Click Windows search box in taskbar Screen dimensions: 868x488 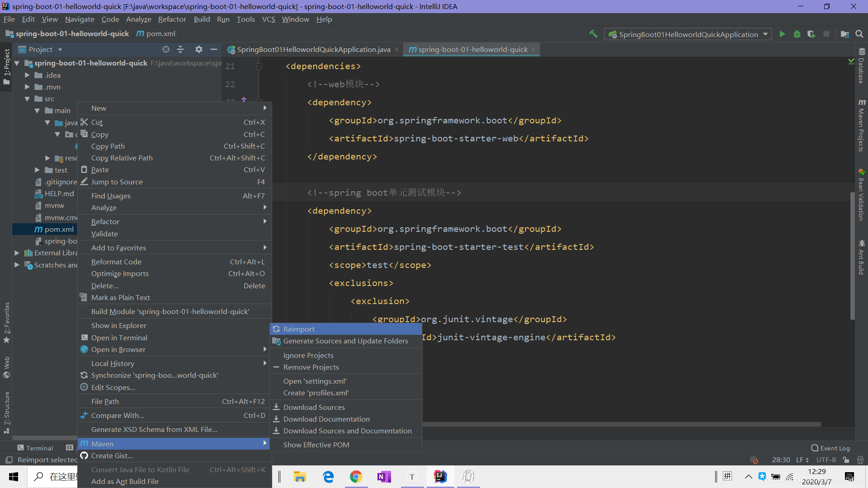point(52,477)
